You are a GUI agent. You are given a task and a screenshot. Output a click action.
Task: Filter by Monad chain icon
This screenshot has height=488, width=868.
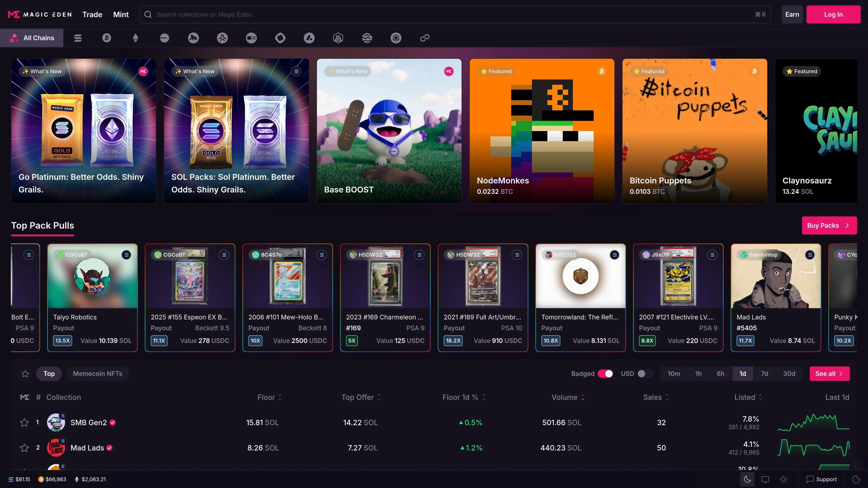tap(280, 38)
